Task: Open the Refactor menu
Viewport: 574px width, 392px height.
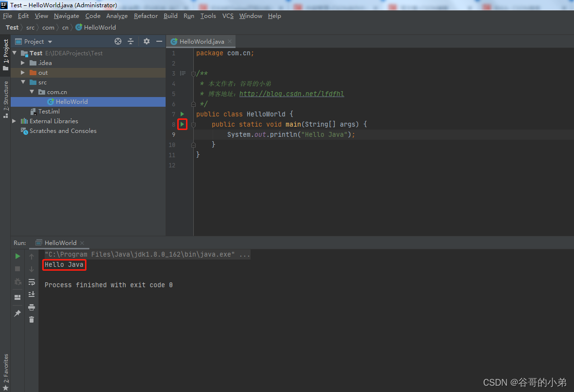Action: [x=146, y=16]
